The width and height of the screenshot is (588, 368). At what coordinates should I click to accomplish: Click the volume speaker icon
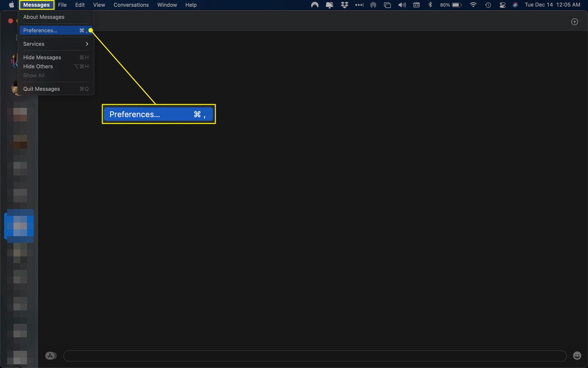(x=402, y=5)
